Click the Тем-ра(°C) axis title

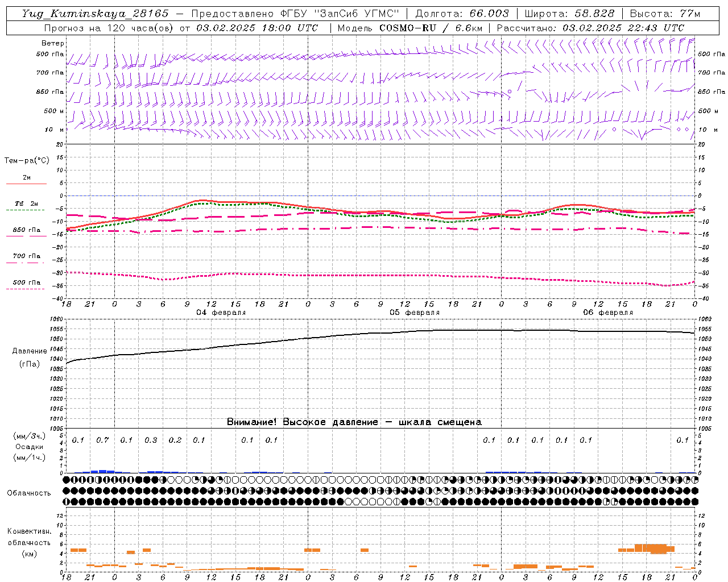pyautogui.click(x=27, y=161)
